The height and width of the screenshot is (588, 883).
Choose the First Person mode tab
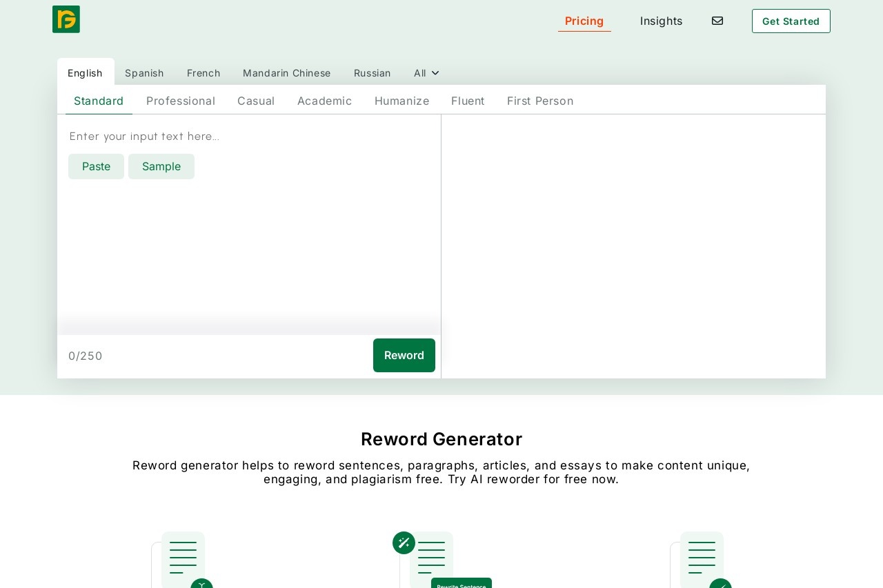pos(540,101)
